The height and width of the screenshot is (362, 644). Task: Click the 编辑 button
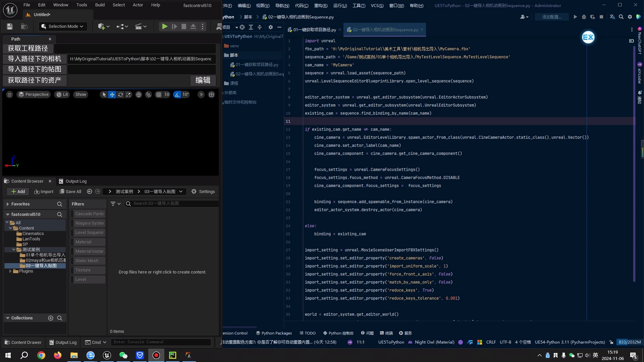(203, 80)
